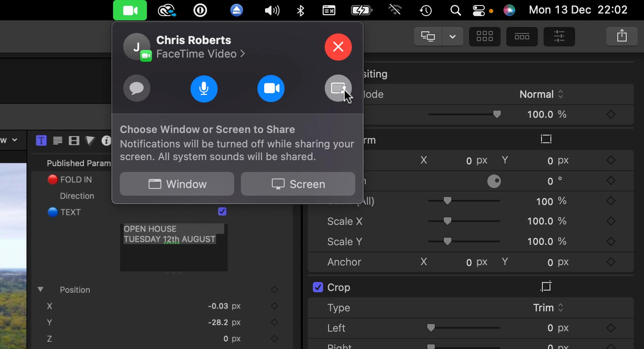Toggle the browser grid view button
Image resolution: width=644 pixels, height=349 pixels.
[x=485, y=36]
